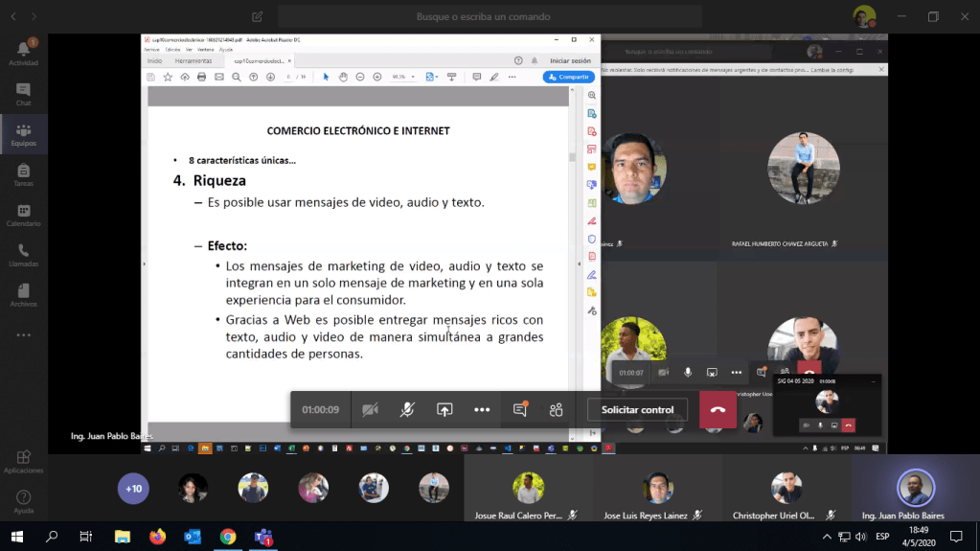Go to Calendario in Teams sidebar
The image size is (980, 551).
click(23, 216)
